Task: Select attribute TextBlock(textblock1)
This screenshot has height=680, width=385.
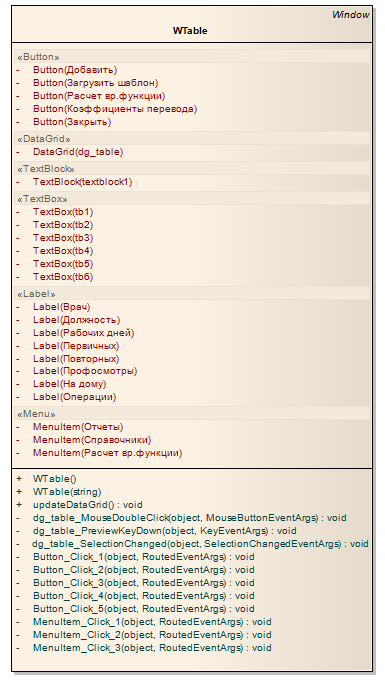Action: click(82, 182)
